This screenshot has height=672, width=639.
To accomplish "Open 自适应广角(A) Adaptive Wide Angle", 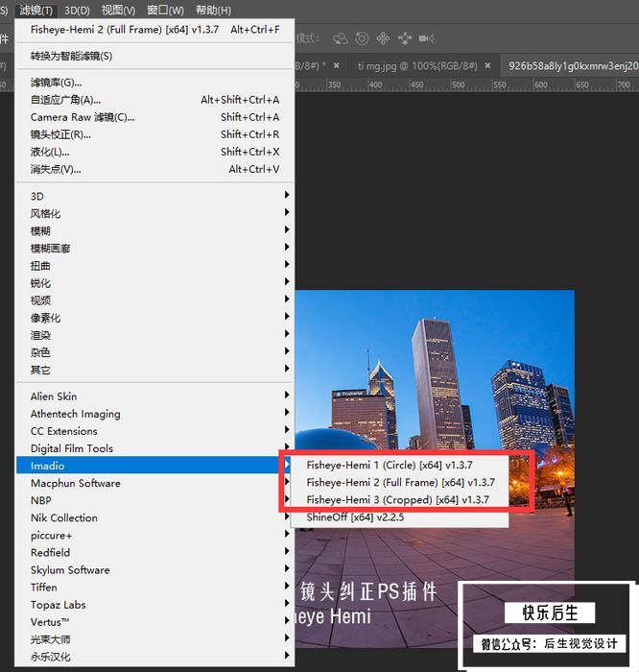I will point(154,100).
